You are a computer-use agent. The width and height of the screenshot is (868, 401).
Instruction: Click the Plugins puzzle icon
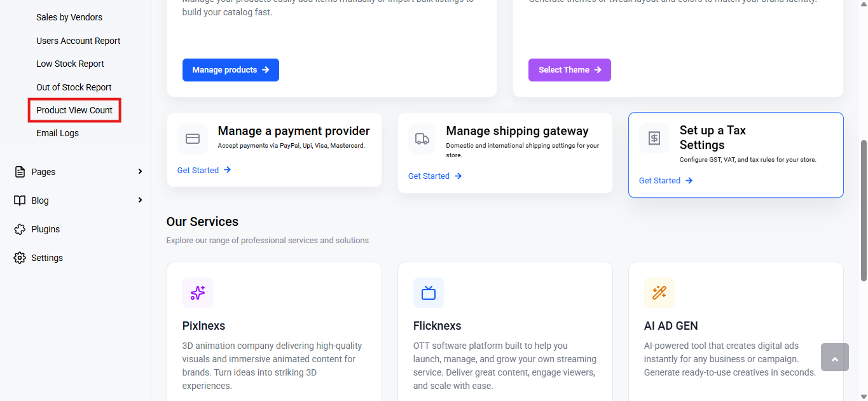tap(20, 229)
